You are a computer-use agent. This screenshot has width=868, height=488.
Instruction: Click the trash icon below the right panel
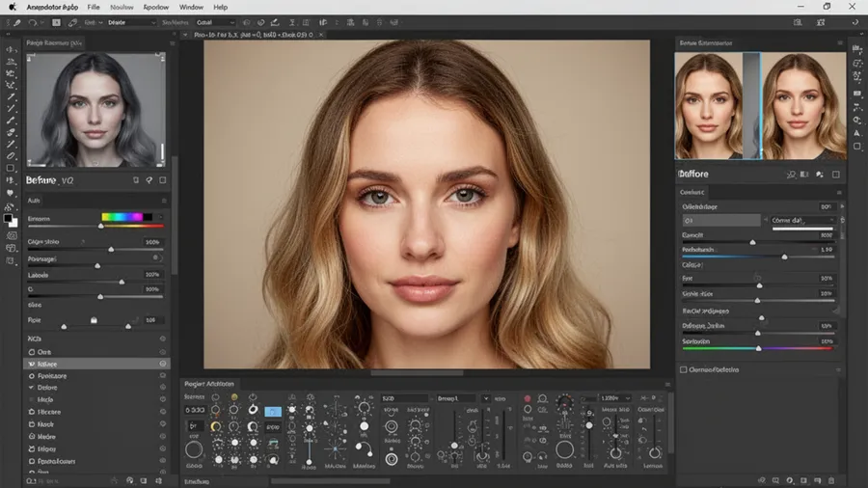click(831, 480)
